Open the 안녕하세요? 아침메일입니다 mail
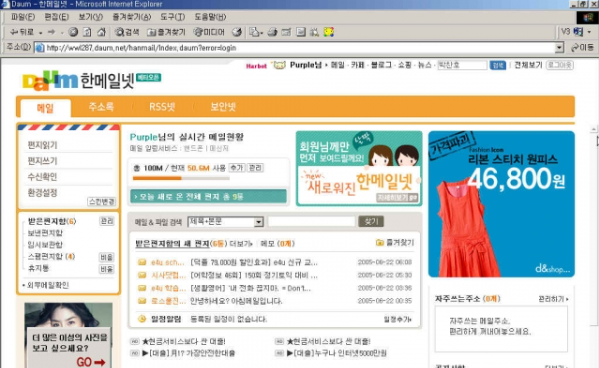599x368 pixels. tap(236, 301)
